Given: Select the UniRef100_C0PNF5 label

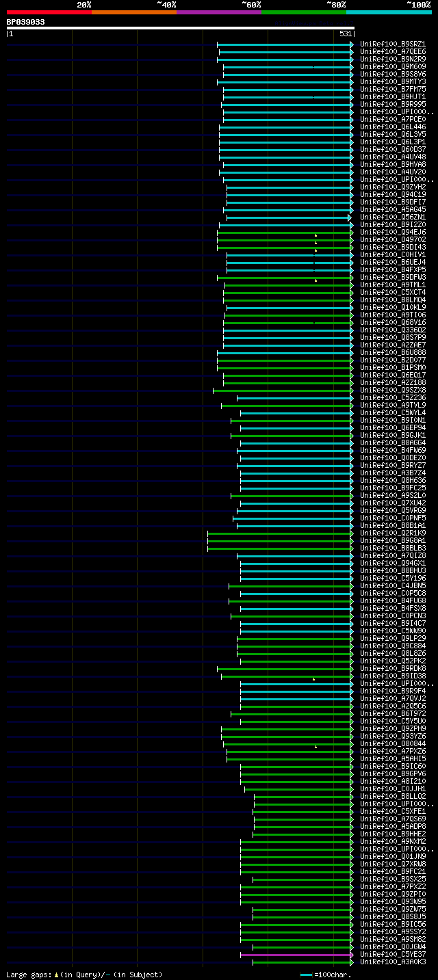Looking at the screenshot, I should pos(393,518).
